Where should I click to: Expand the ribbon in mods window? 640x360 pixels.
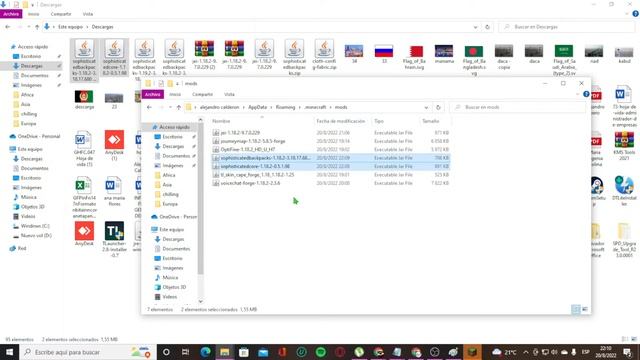577,94
